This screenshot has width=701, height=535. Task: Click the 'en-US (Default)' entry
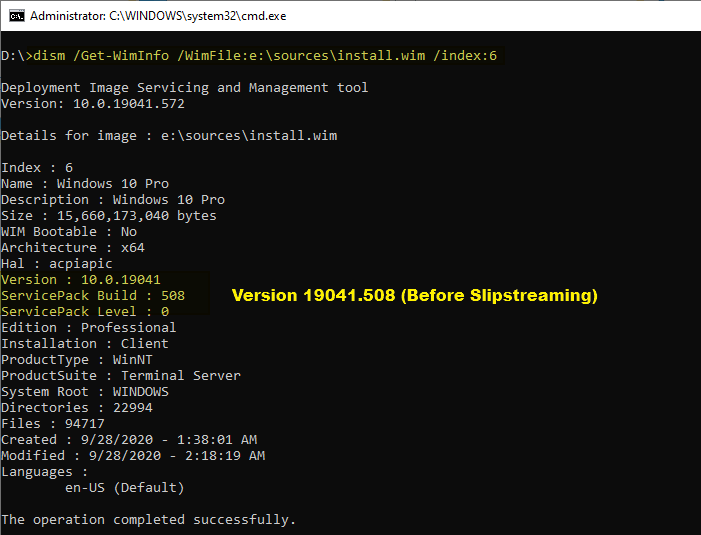pyautogui.click(x=125, y=488)
